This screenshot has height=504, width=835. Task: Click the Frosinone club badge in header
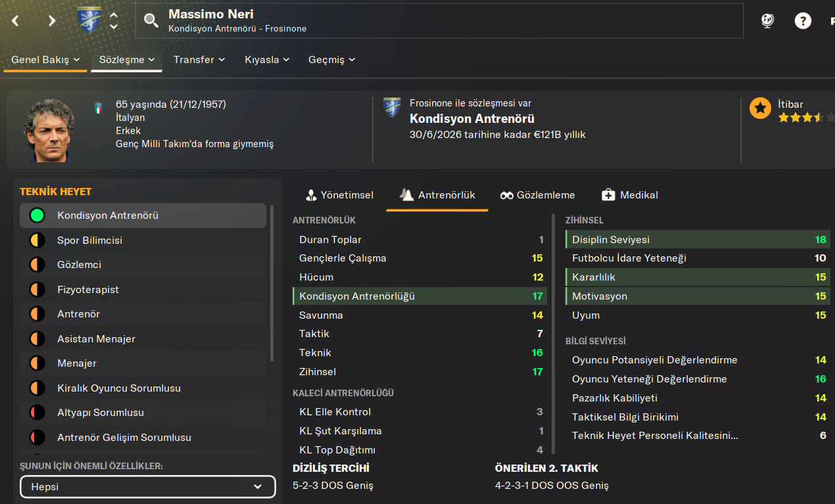pos(89,20)
